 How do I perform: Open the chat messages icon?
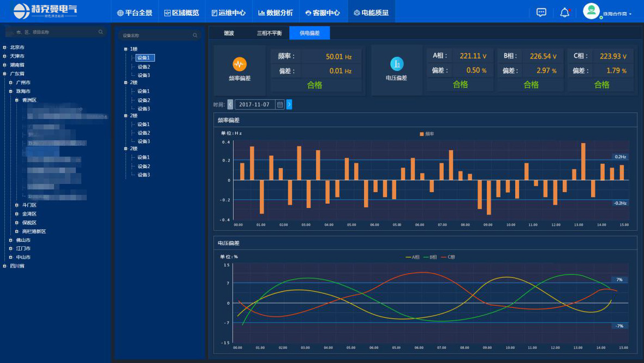[x=541, y=12]
